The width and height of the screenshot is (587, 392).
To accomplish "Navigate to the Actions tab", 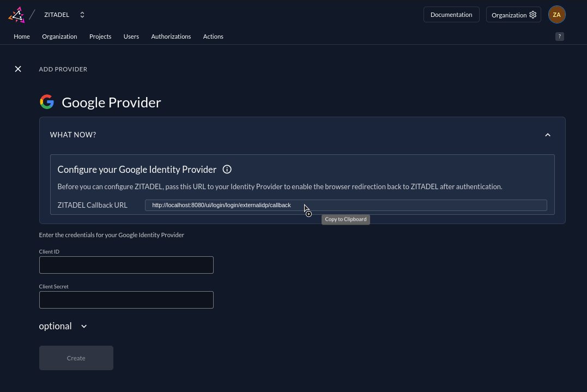I will coord(213,36).
